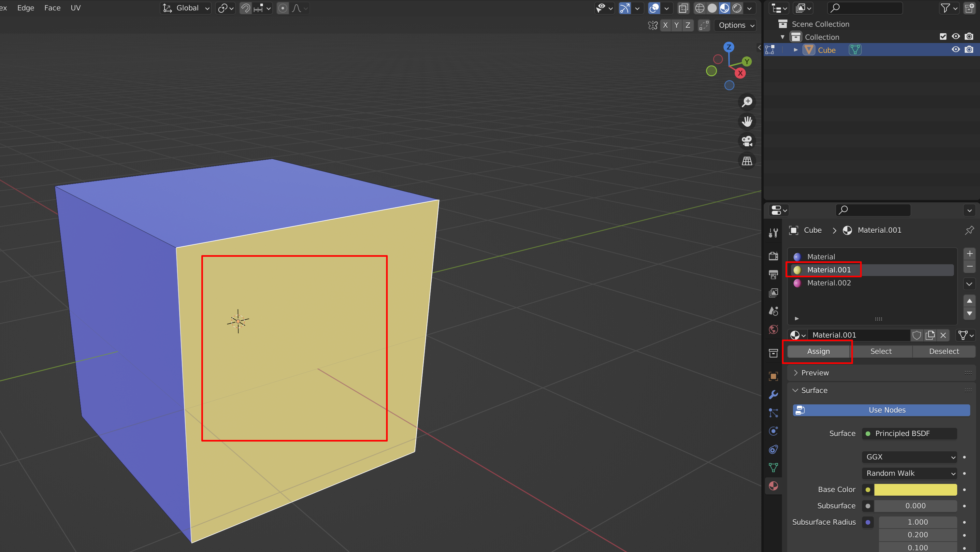Adjust Subsurface value slider
Viewport: 980px width, 552px height.
[x=915, y=506]
